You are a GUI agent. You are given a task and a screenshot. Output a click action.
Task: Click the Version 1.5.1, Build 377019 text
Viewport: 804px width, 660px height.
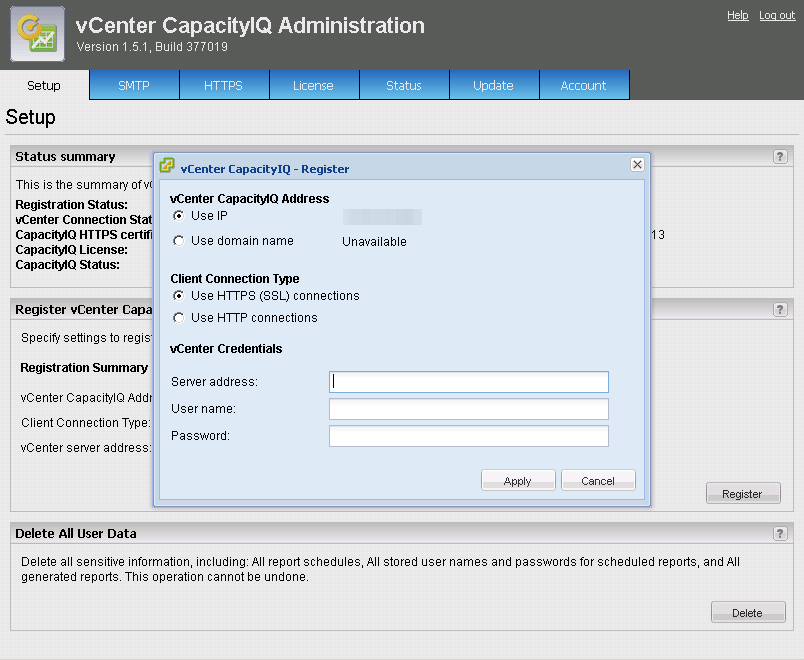click(x=152, y=47)
